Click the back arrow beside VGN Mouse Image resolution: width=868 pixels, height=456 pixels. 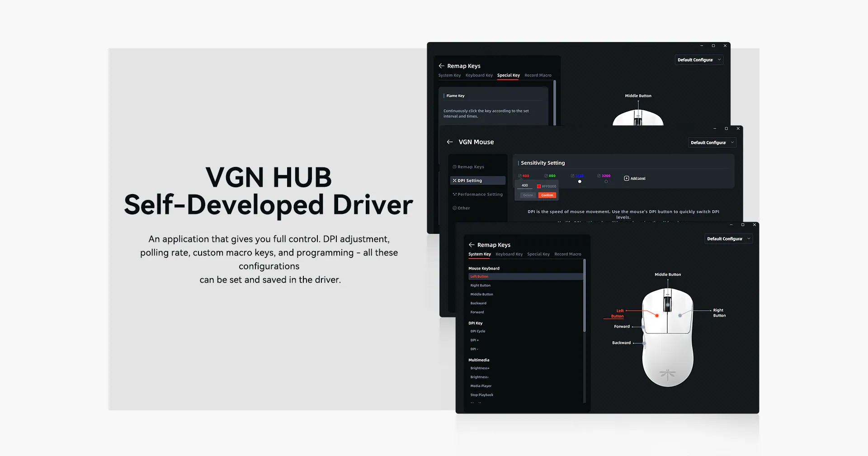pos(449,142)
